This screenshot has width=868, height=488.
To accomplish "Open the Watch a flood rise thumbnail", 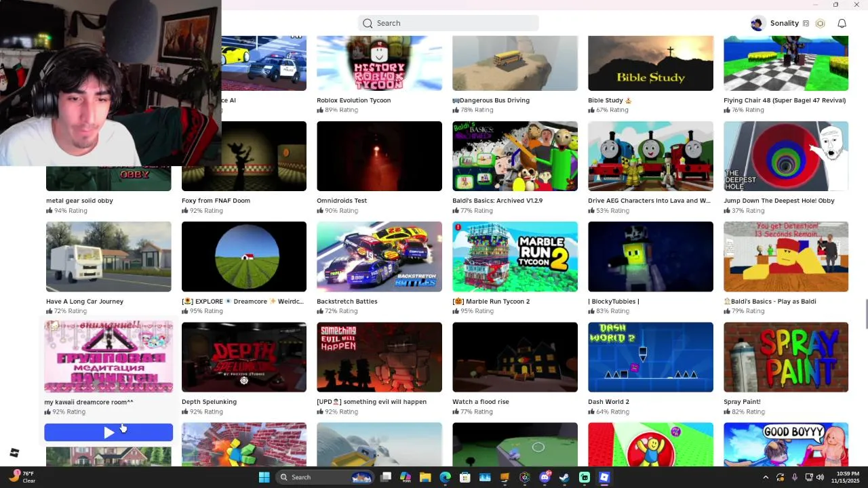I will (x=515, y=357).
